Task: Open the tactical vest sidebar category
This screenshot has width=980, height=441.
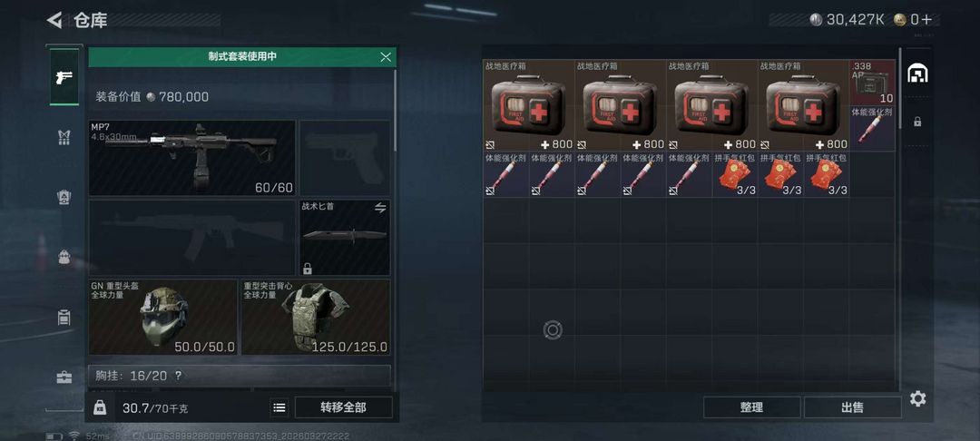Action: point(64,137)
